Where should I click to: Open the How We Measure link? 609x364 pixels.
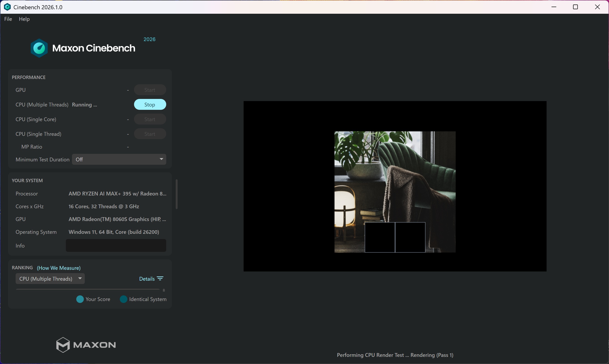[59, 268]
